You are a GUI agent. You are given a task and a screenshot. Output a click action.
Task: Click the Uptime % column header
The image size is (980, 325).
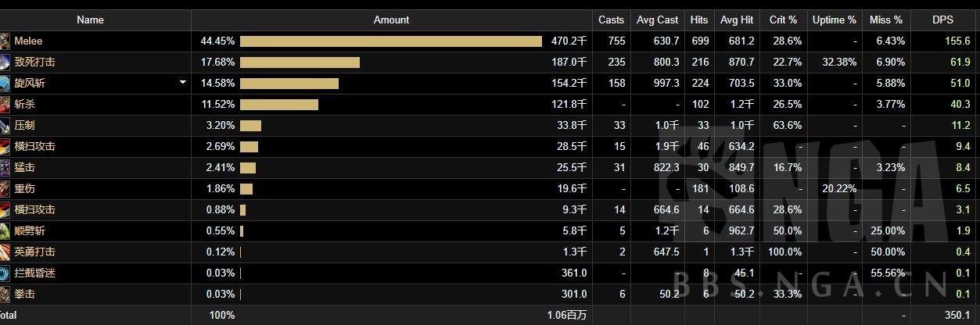click(834, 20)
